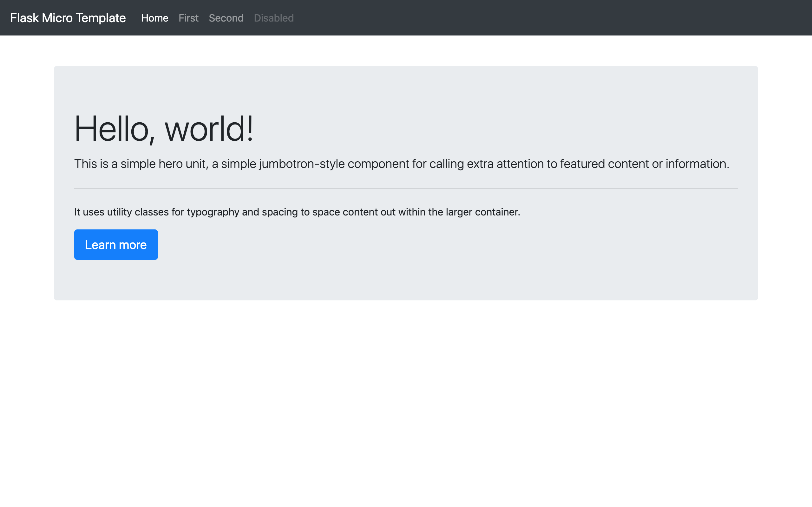Click the greyed-out Disabled nav item
The height and width of the screenshot is (507, 812).
(x=273, y=18)
